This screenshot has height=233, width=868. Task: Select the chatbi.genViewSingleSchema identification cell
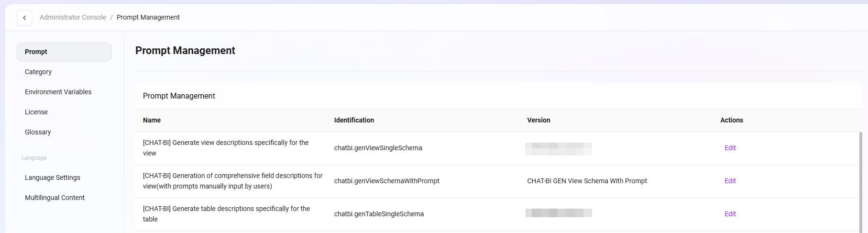378,148
